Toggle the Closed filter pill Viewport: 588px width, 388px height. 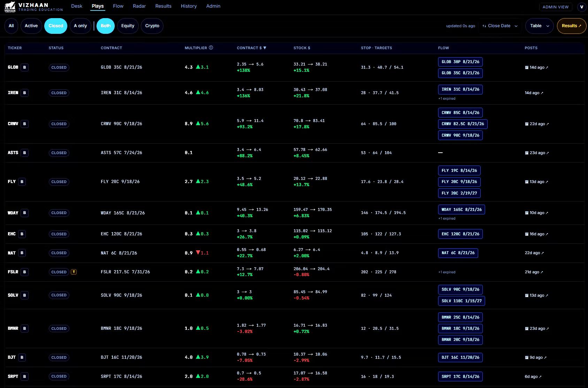coord(56,26)
